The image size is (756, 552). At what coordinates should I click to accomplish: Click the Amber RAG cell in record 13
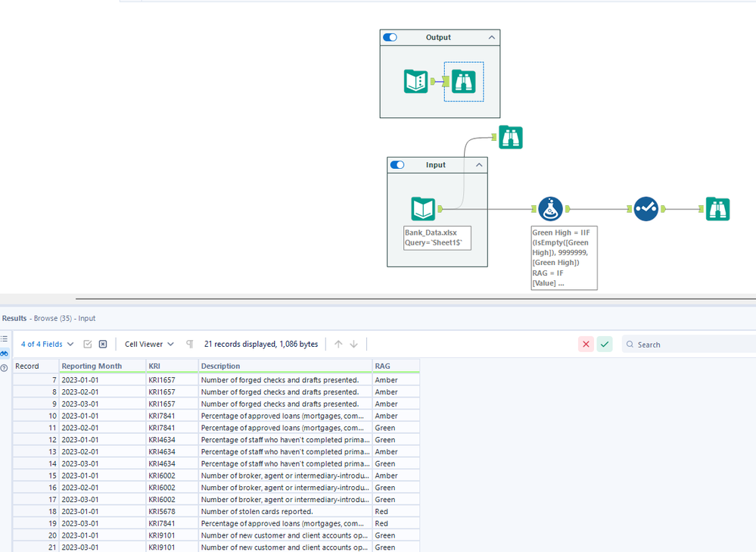[x=396, y=451]
